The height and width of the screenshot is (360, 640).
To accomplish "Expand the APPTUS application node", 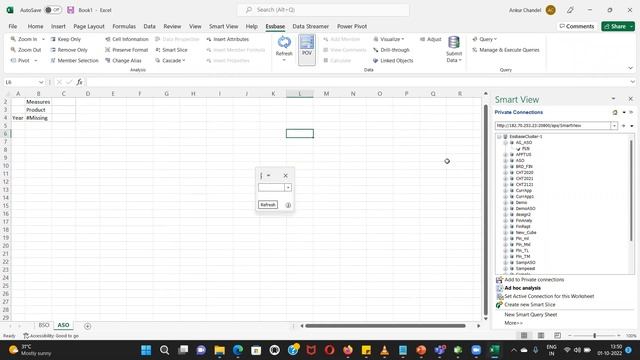I will (x=506, y=155).
